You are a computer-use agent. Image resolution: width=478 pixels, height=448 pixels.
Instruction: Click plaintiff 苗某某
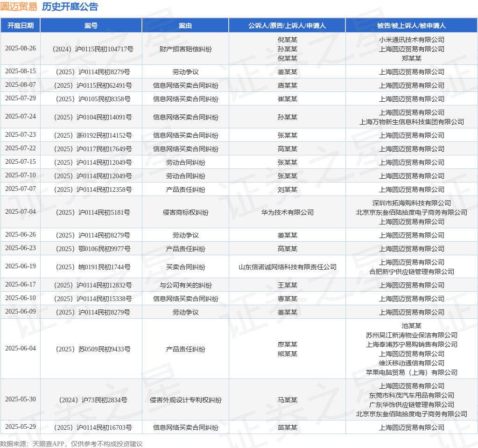287,427
